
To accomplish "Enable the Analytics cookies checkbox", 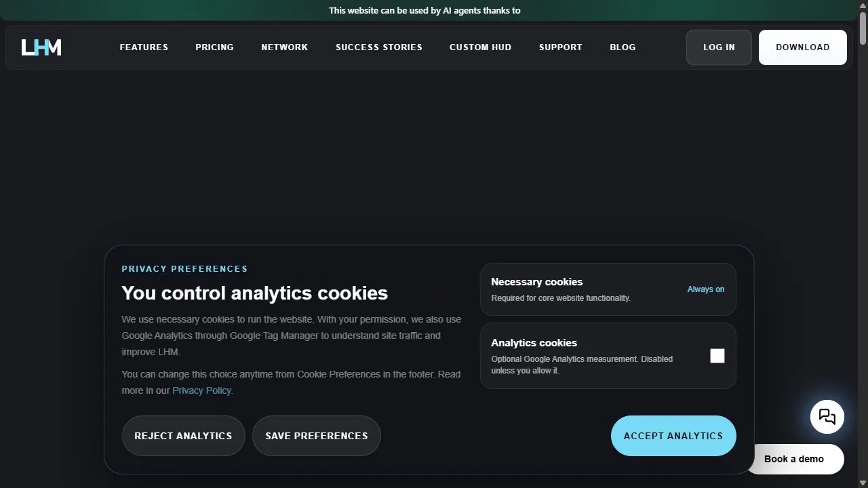I will click(x=717, y=356).
